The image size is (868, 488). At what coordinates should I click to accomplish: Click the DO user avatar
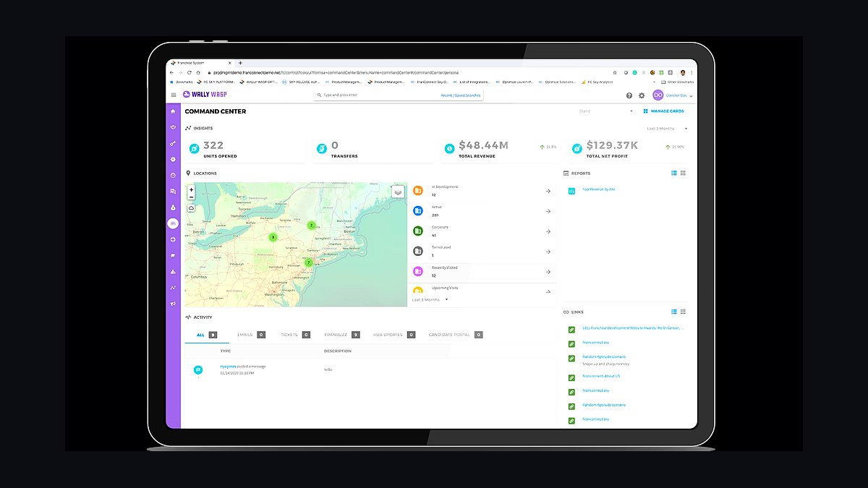pos(658,95)
